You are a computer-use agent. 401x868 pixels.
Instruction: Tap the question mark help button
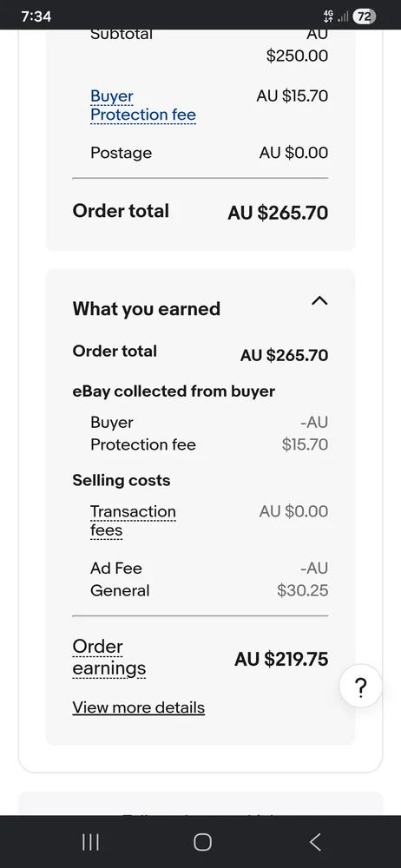pyautogui.click(x=360, y=687)
